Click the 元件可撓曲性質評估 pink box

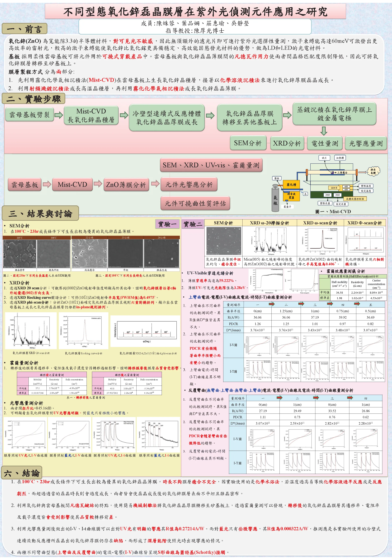pyautogui.click(x=195, y=203)
